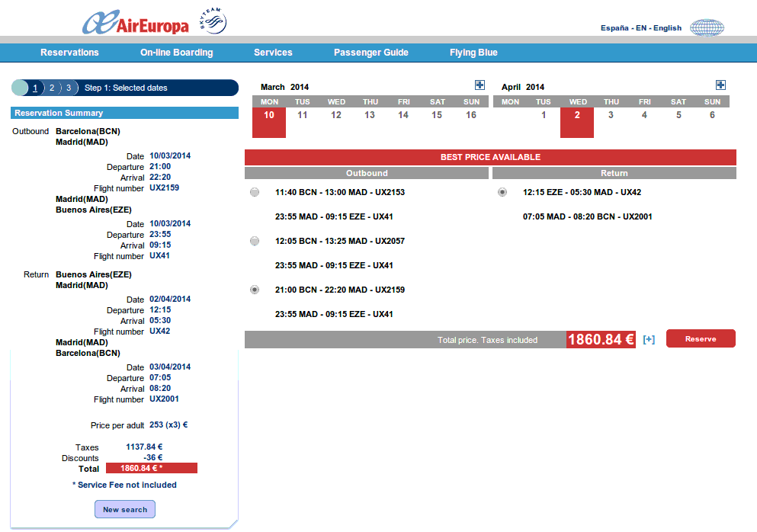Click total price 1860.84 € in results bar

coord(601,339)
